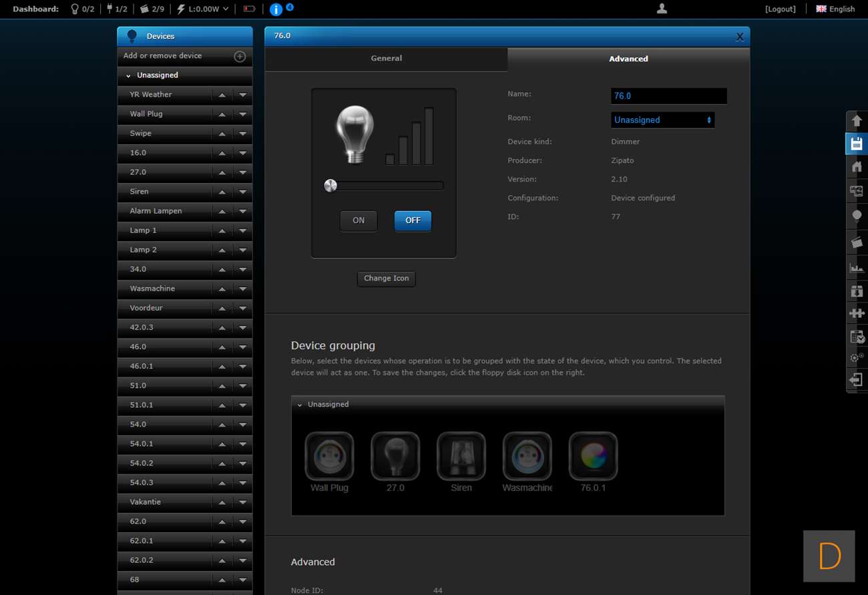The width and height of the screenshot is (868, 595).
Task: Click the plus icon to add device
Action: pyautogui.click(x=240, y=57)
